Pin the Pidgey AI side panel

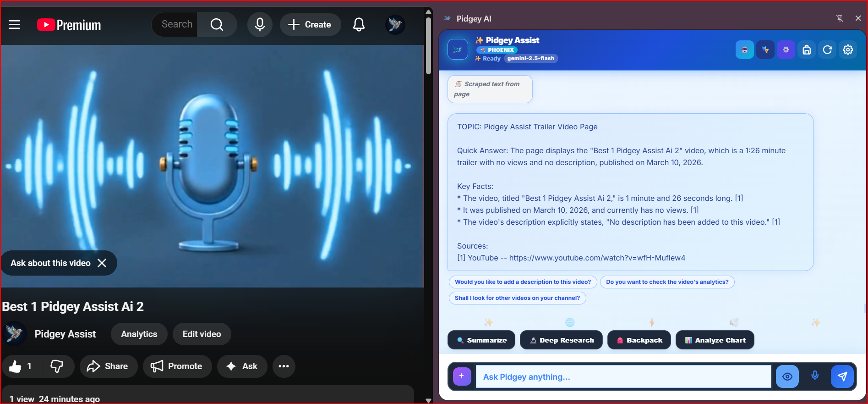[x=839, y=18]
